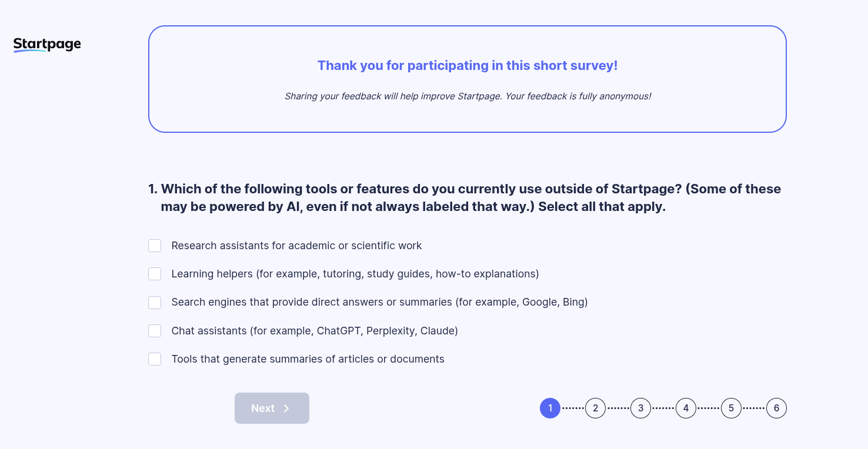Select the Chat assistants checkbox
Screen dimensions: 868x449
click(155, 331)
